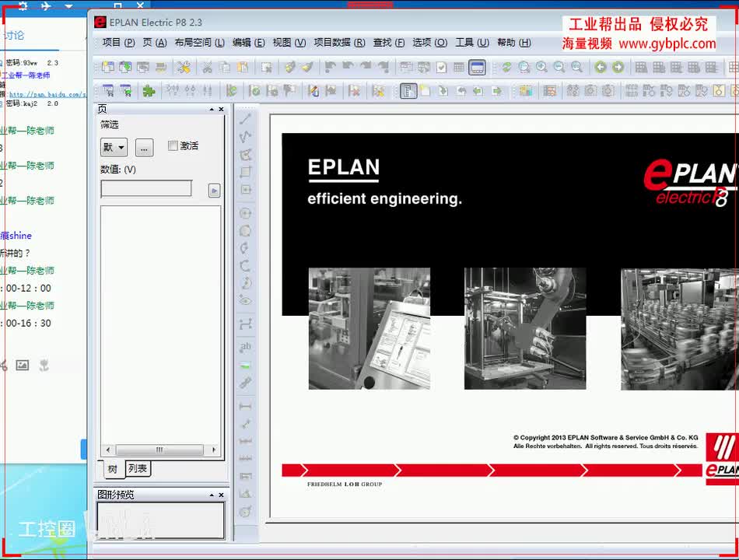Open the 编辑 (E) menu

(x=248, y=43)
